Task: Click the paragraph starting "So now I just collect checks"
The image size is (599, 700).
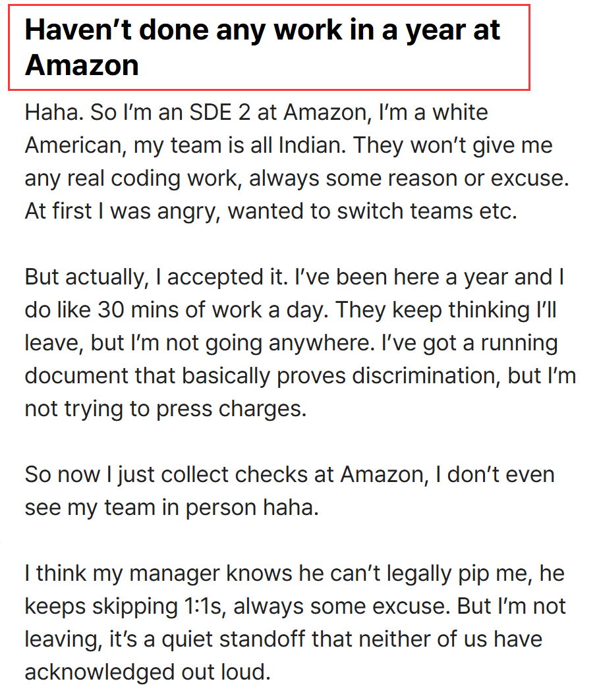Action: pos(289,491)
